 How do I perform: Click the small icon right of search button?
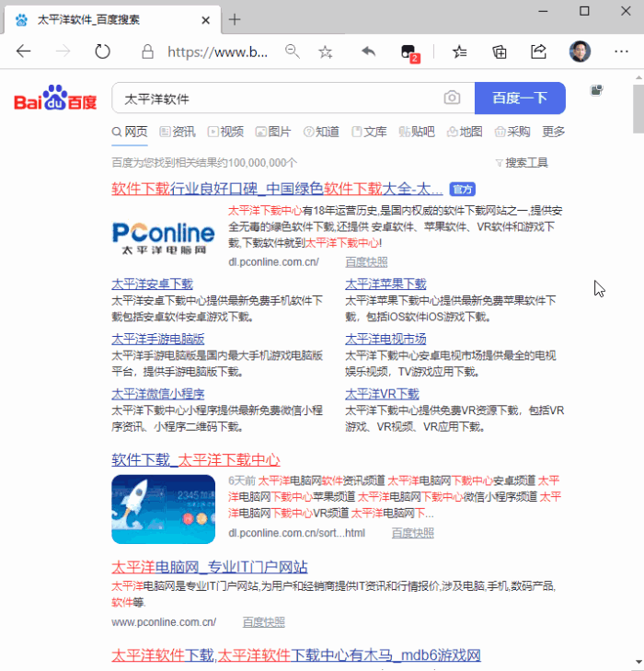coord(596,90)
